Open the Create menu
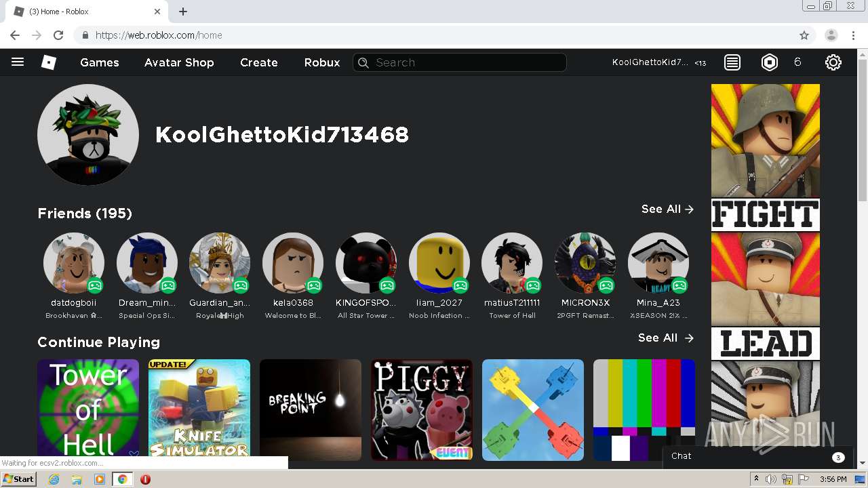Screen dimensions: 868x488 [x=259, y=62]
